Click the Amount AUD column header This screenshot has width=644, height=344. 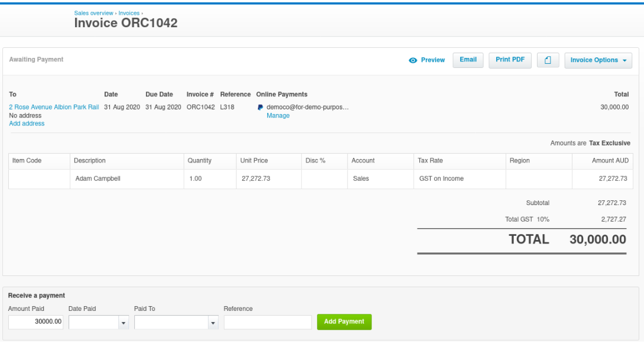click(x=602, y=161)
